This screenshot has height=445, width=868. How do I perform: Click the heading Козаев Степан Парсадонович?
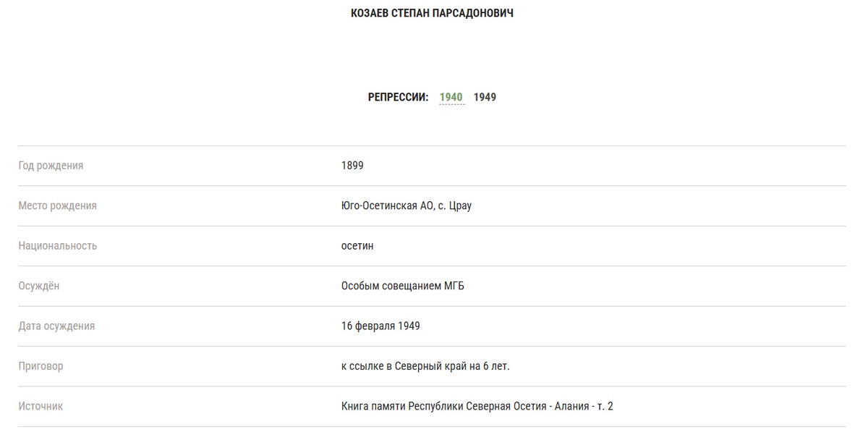[432, 13]
